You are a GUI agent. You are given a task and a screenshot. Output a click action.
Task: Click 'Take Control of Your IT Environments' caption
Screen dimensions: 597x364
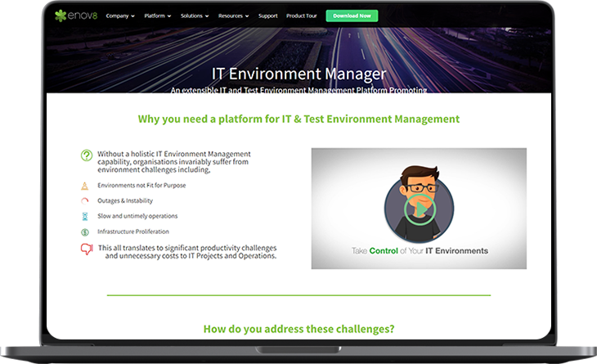point(420,251)
